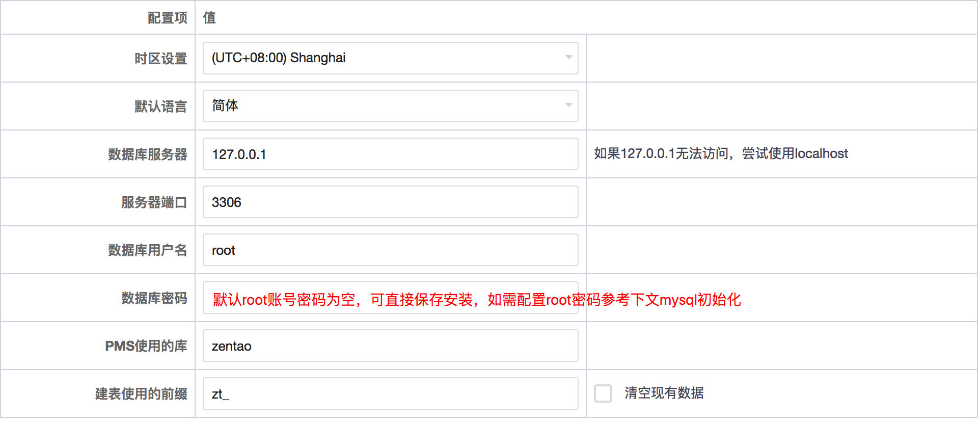Click the 建表使用的前缀 row label
This screenshot has width=980, height=421.
pos(141,394)
